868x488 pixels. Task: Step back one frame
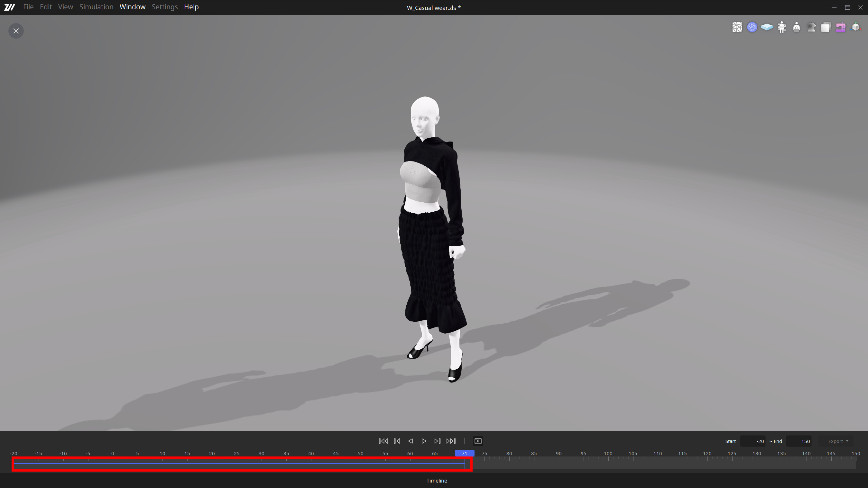397,441
